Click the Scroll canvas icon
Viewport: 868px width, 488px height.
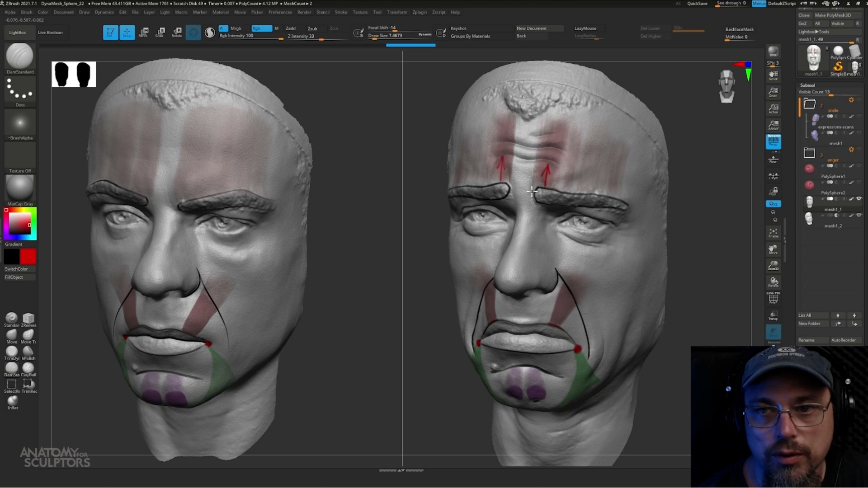tap(774, 75)
